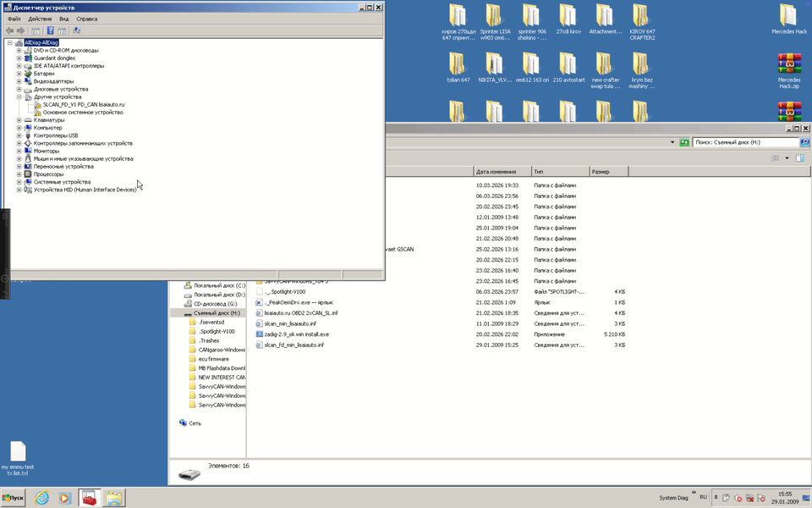
Task: Open the Вид menu in Device Manager
Action: (x=63, y=19)
